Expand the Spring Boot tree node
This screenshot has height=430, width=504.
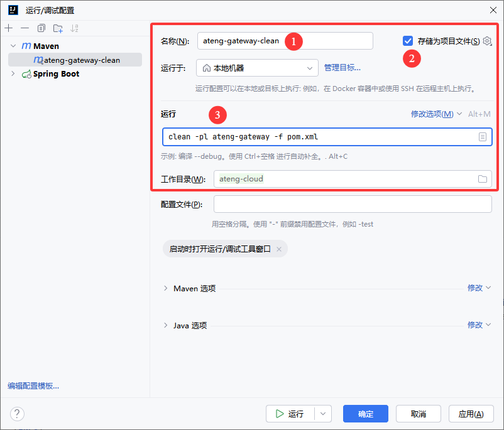tap(14, 74)
